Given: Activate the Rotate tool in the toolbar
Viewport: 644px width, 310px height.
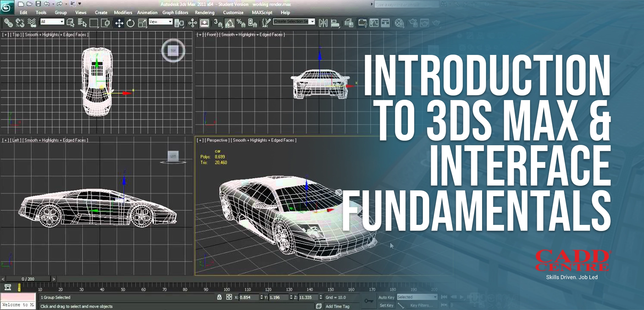Looking at the screenshot, I should pyautogui.click(x=130, y=23).
